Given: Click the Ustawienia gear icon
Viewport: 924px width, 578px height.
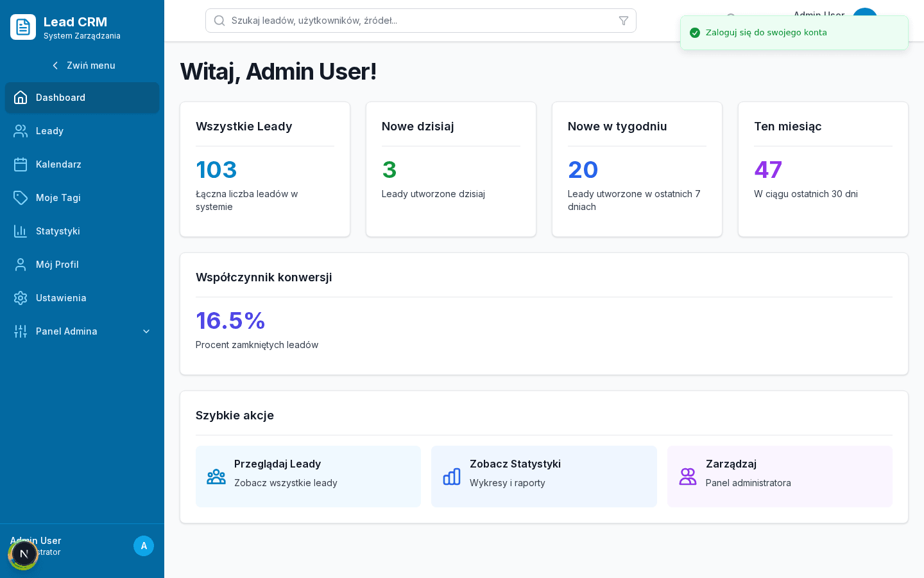Looking at the screenshot, I should [x=21, y=298].
